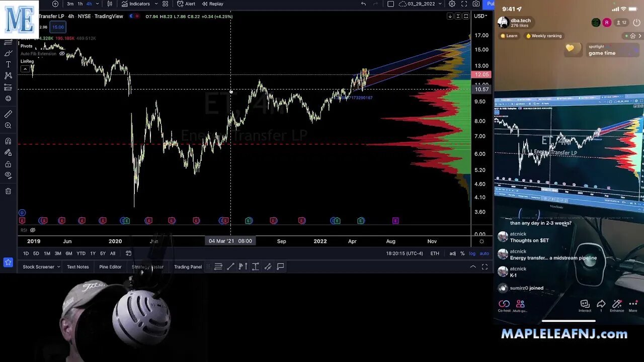Screen dimensions: 644x362
Task: Toggle lock all drawing tools
Action: tap(8, 164)
